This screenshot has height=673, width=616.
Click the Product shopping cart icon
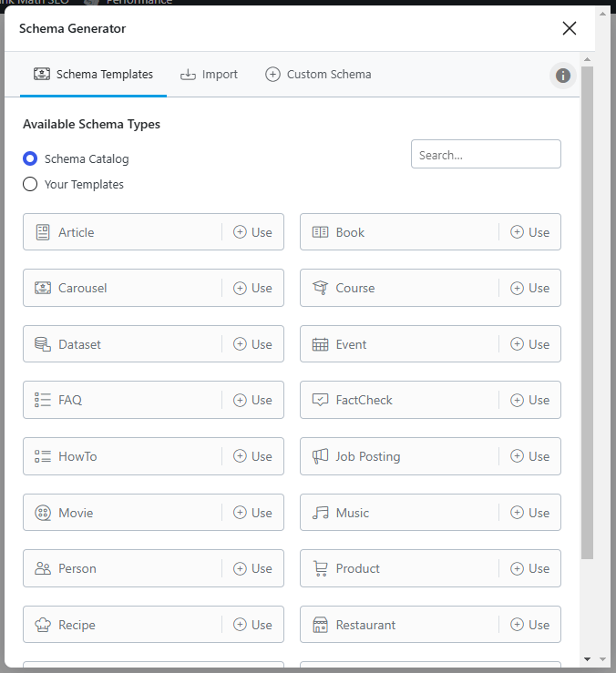[x=320, y=568]
